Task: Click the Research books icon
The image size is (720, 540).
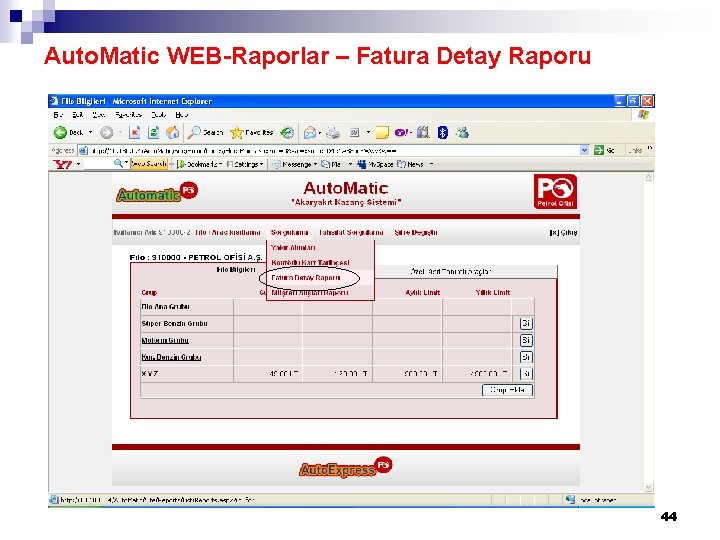Action: click(x=423, y=133)
